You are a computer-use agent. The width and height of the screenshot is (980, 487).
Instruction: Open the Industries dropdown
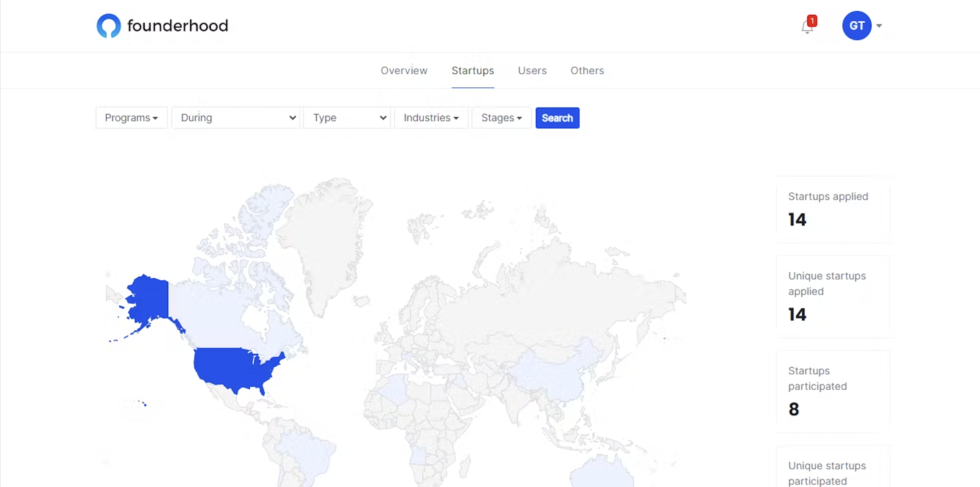click(x=431, y=118)
